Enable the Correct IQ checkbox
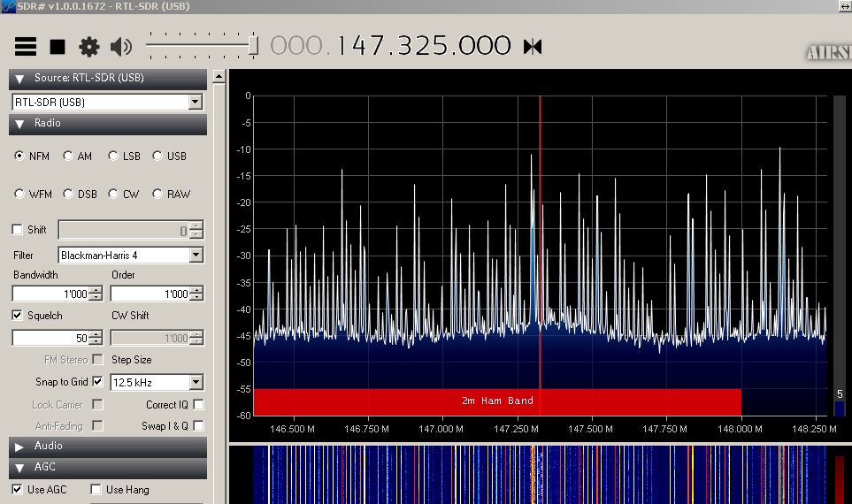 click(x=199, y=405)
